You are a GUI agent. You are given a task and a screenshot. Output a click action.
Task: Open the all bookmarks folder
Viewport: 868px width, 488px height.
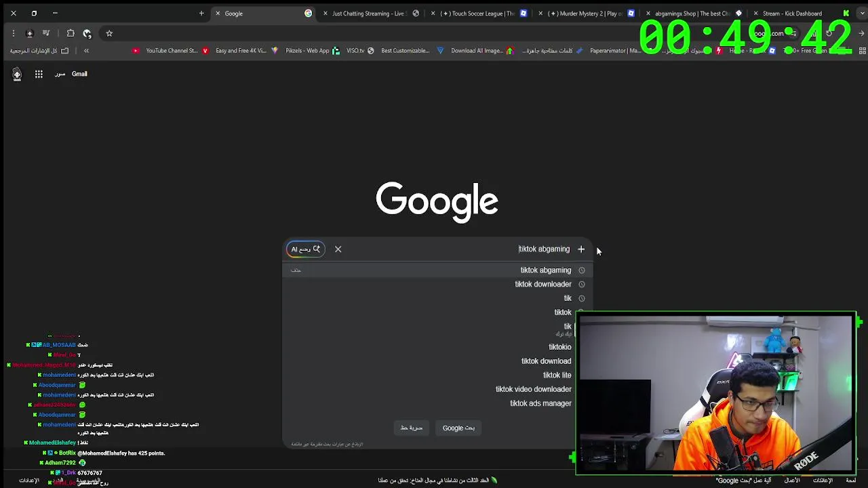pyautogui.click(x=39, y=51)
